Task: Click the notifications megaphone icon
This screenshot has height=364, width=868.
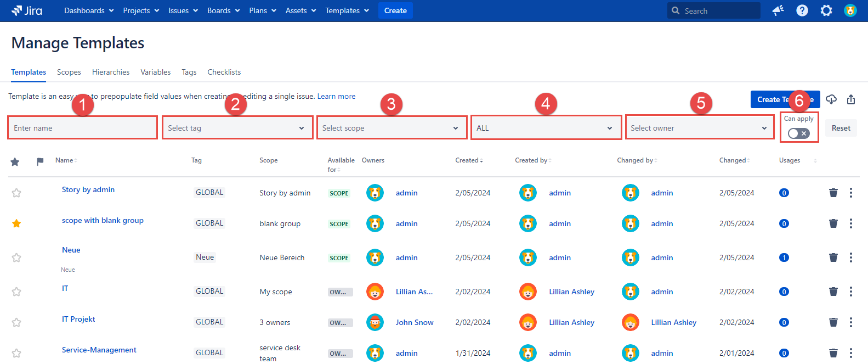Action: point(778,10)
